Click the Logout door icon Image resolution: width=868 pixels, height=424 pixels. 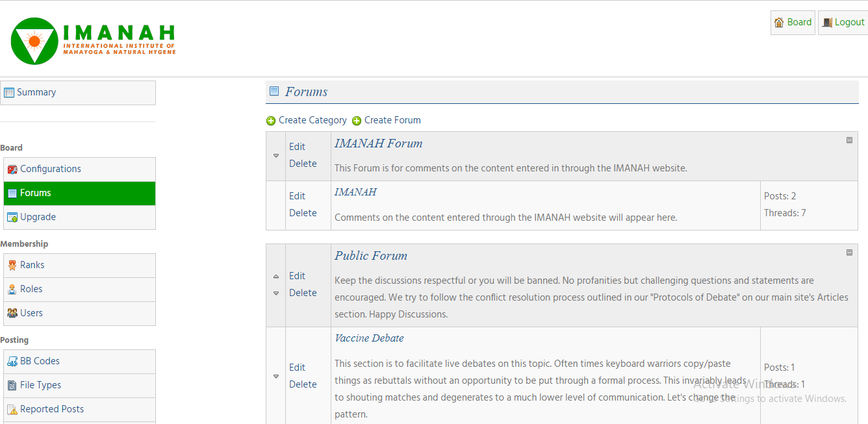(827, 22)
